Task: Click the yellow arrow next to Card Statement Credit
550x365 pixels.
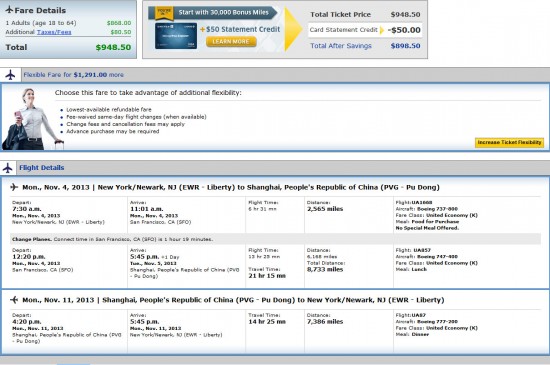Action: click(x=382, y=30)
